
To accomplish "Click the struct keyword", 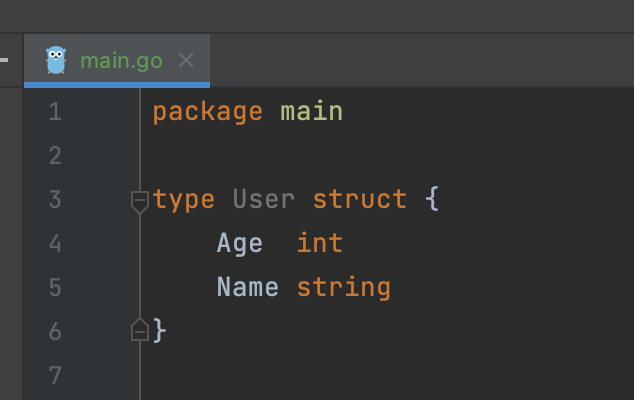I will coord(359,200).
